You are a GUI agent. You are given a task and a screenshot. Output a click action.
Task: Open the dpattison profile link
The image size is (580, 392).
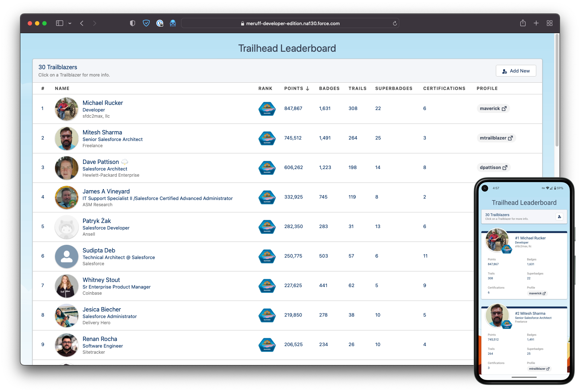point(493,168)
